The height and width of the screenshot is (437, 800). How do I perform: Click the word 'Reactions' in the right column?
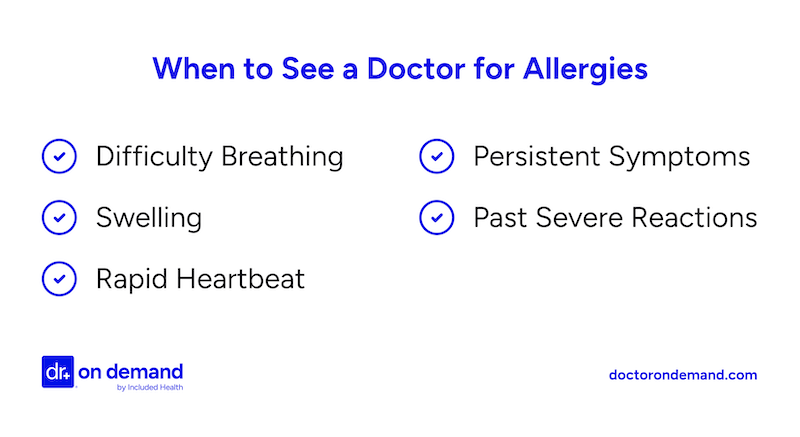coord(694,218)
